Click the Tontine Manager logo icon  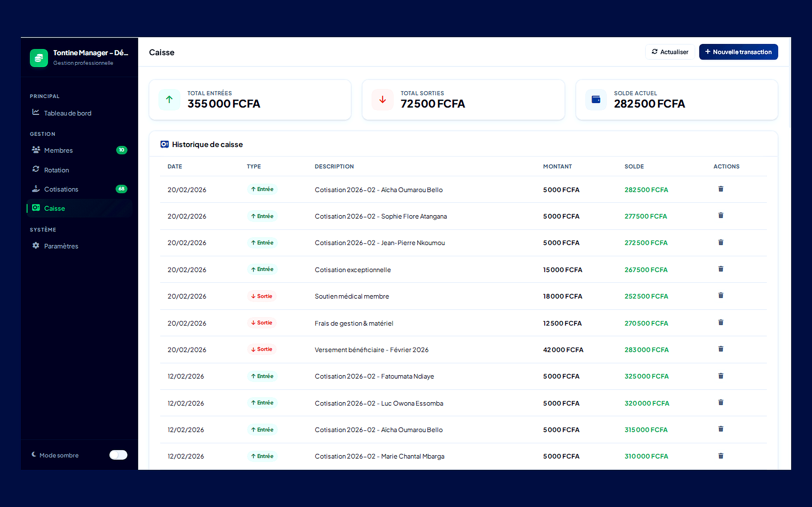39,57
